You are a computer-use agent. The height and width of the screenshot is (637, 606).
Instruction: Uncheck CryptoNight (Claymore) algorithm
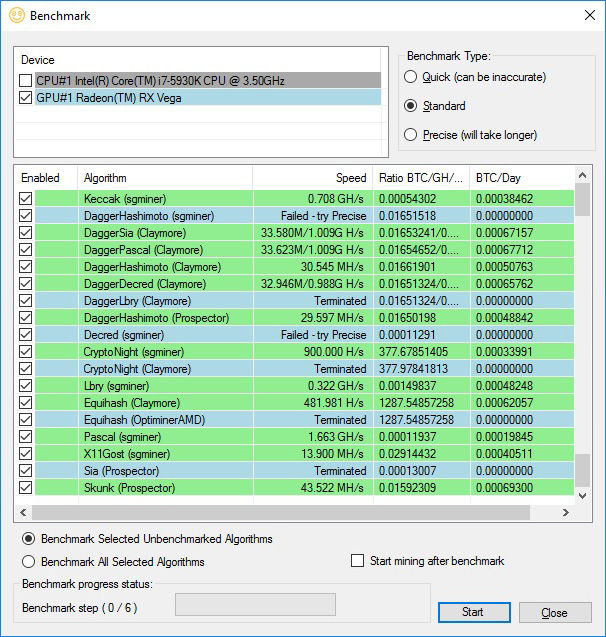[26, 368]
